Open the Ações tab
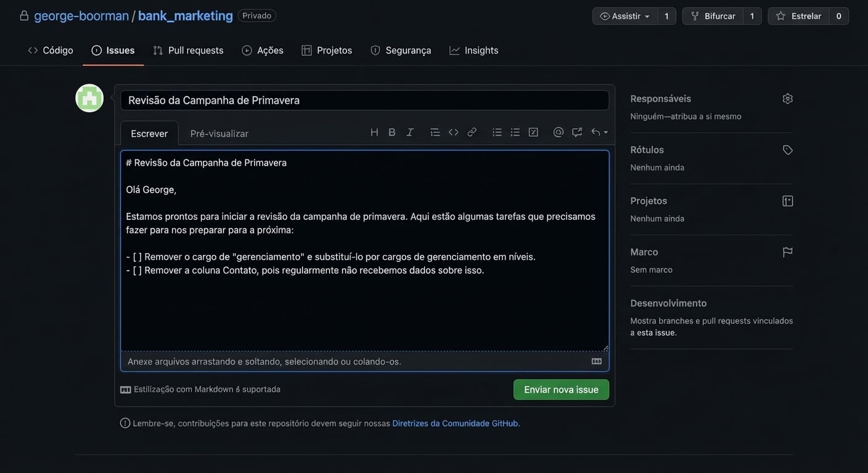The image size is (868, 473). click(x=263, y=51)
